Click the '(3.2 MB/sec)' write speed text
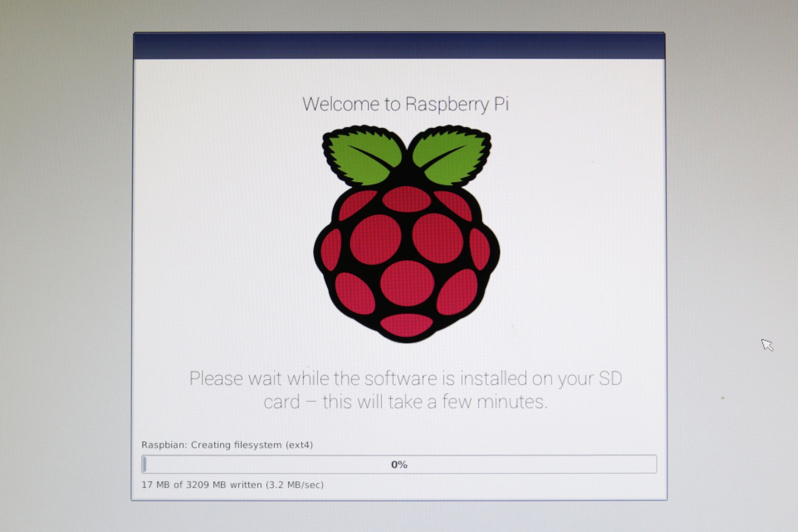 coord(295,485)
